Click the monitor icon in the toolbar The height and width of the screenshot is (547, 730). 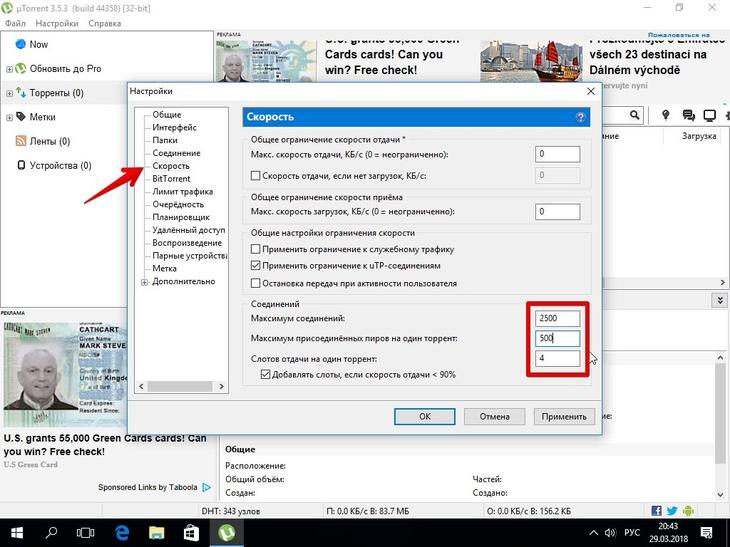pos(710,115)
